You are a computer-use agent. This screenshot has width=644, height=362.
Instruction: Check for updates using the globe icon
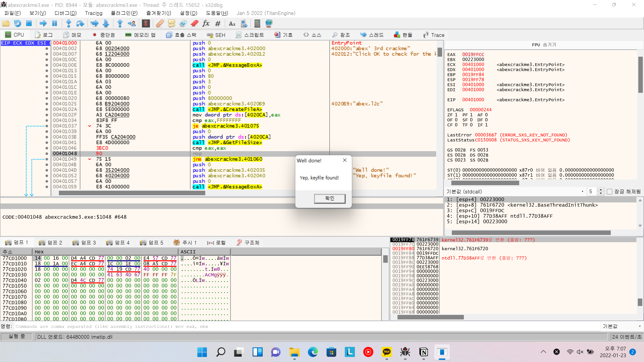269,23
